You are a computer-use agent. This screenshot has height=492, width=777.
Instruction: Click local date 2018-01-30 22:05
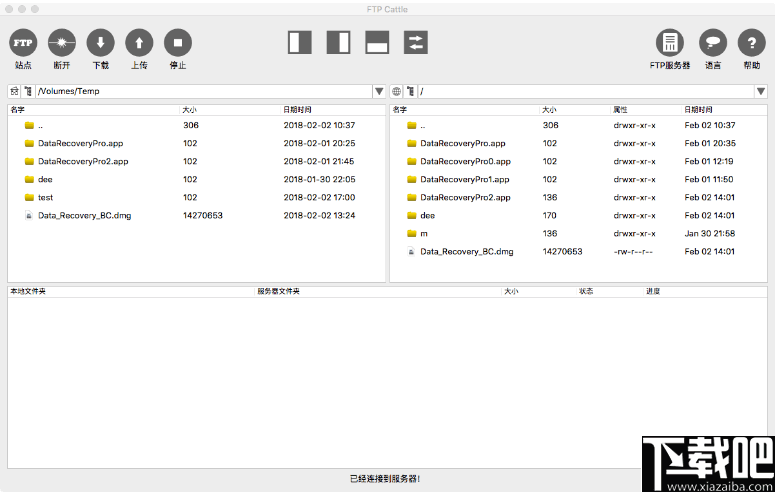click(319, 179)
